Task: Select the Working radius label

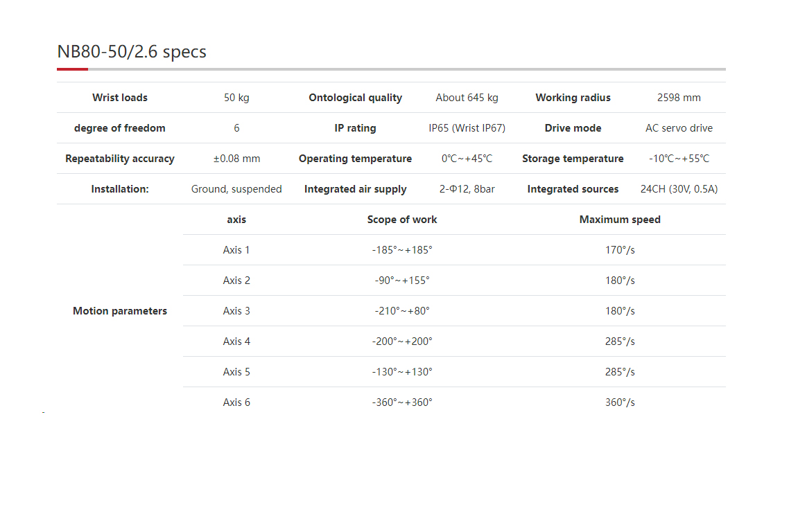Action: pos(573,98)
